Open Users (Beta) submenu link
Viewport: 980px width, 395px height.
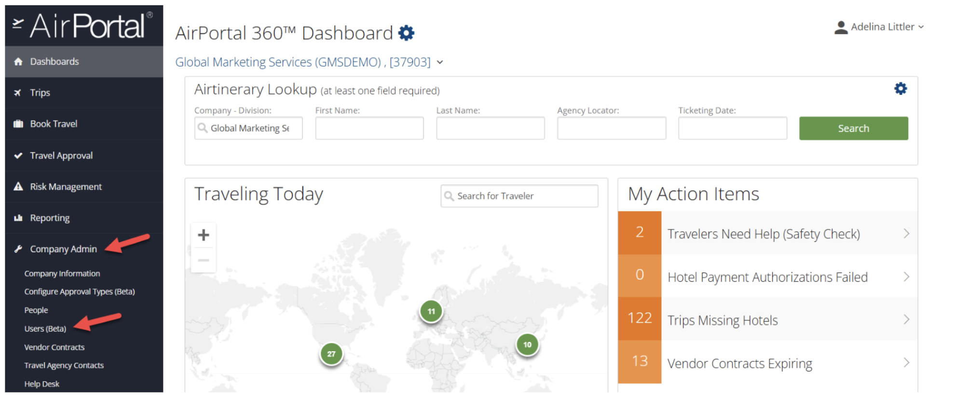click(45, 329)
